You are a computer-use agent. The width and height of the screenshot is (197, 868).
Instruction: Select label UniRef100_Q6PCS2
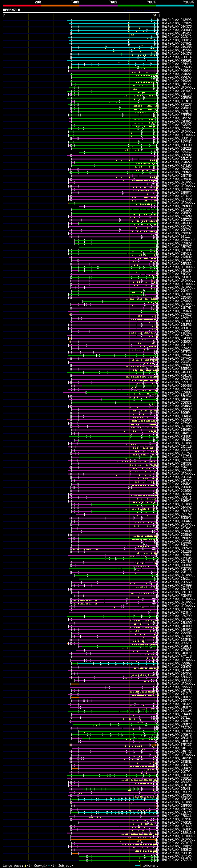point(177,264)
